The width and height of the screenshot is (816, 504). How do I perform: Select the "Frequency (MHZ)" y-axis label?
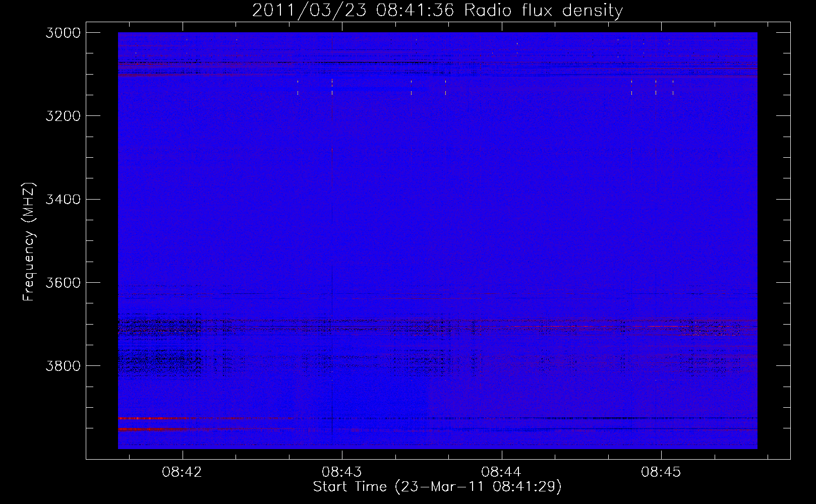tap(29, 242)
